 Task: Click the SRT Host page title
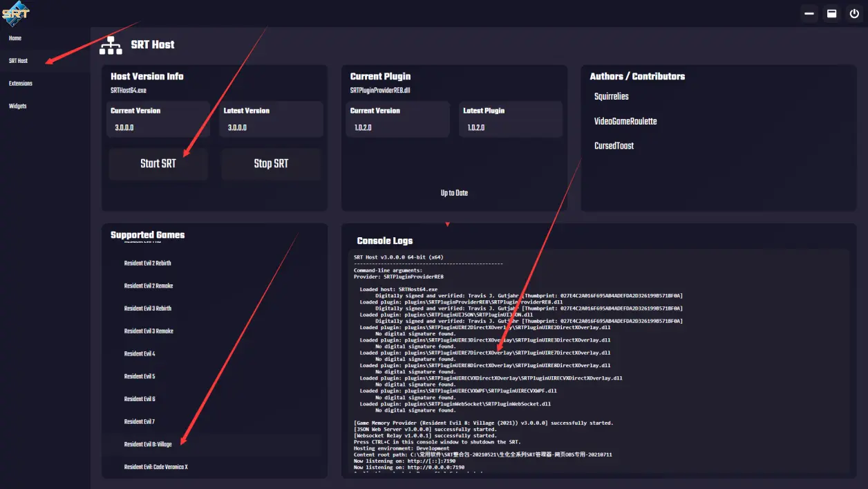(x=153, y=45)
